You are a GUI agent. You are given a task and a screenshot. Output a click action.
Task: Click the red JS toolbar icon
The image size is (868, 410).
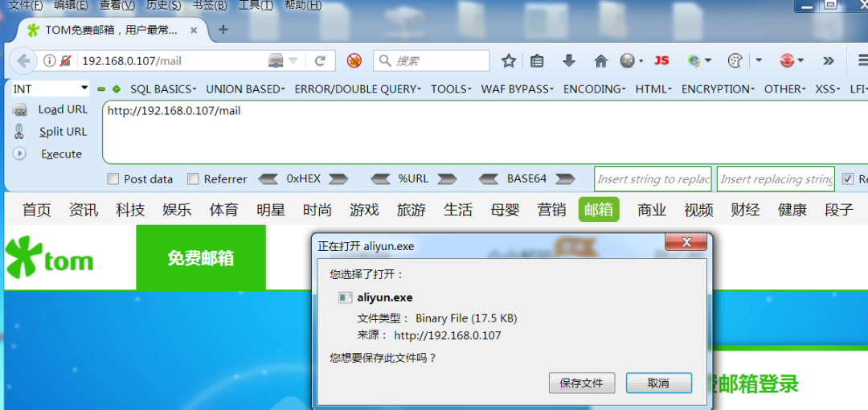point(661,61)
